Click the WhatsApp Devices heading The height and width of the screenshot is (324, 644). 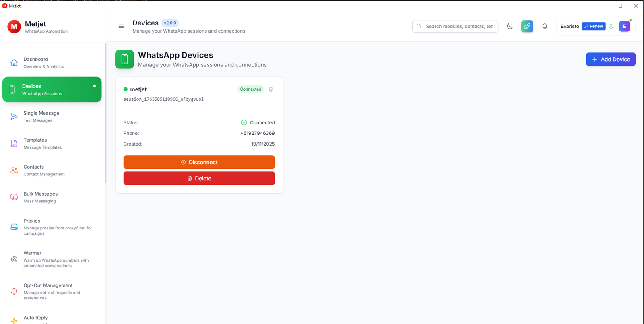point(175,55)
